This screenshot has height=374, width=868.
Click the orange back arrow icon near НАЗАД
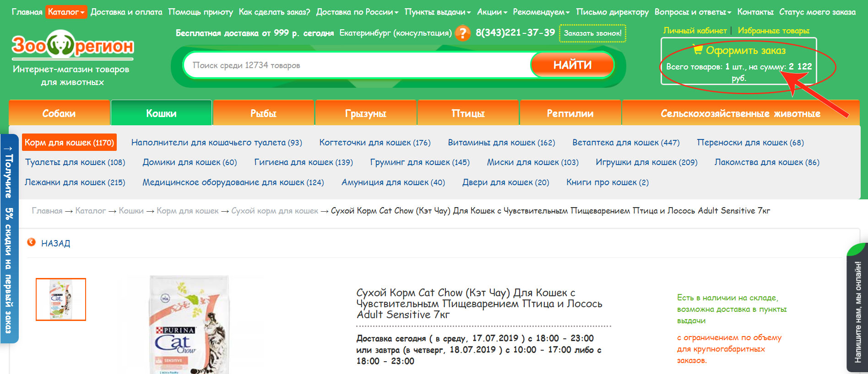pyautogui.click(x=31, y=242)
